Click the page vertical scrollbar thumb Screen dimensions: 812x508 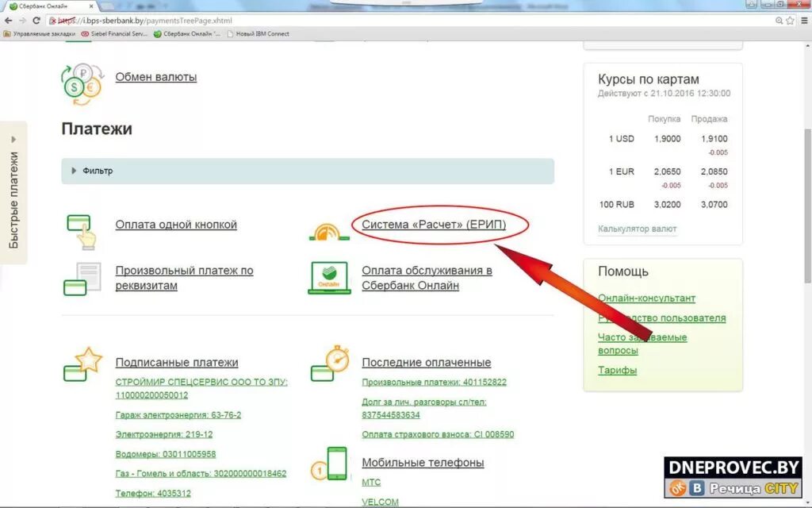tap(808, 206)
